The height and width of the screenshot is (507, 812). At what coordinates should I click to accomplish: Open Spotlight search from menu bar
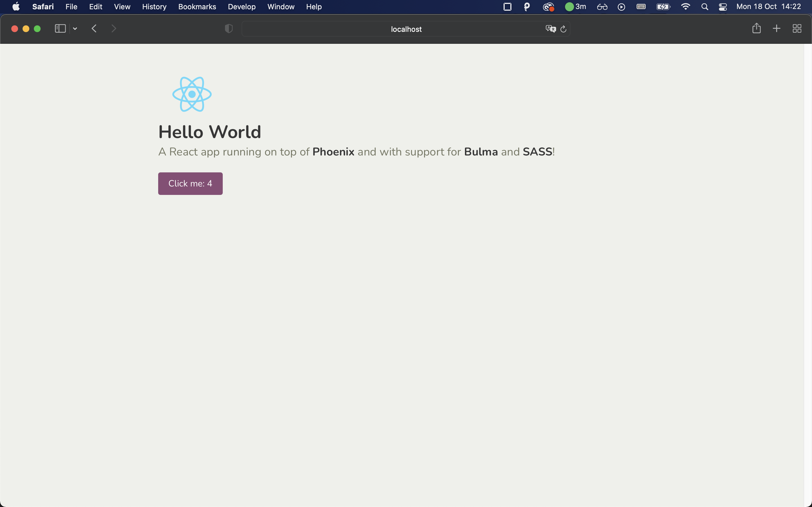[705, 6]
